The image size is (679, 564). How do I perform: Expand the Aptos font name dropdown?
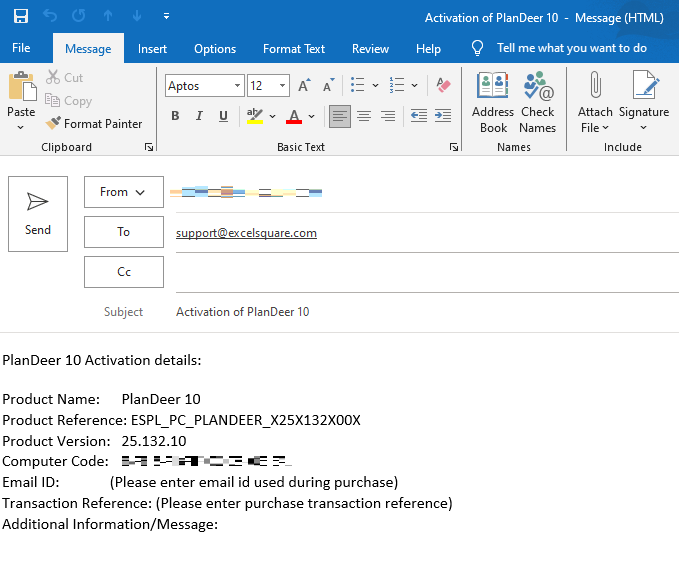click(x=237, y=86)
